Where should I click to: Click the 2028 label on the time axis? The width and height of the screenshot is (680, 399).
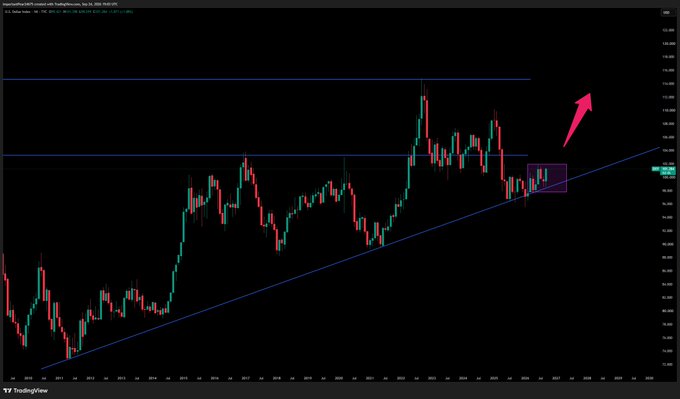(x=587, y=378)
